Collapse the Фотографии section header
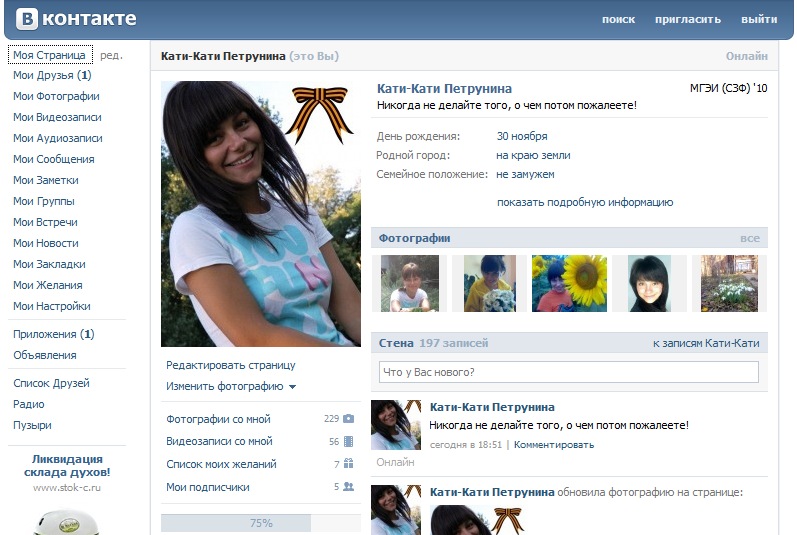The width and height of the screenshot is (797, 535). 414,238
